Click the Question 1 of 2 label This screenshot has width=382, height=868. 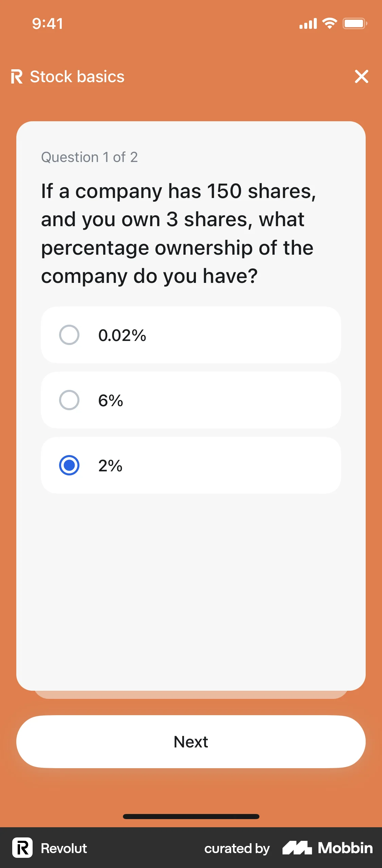89,157
